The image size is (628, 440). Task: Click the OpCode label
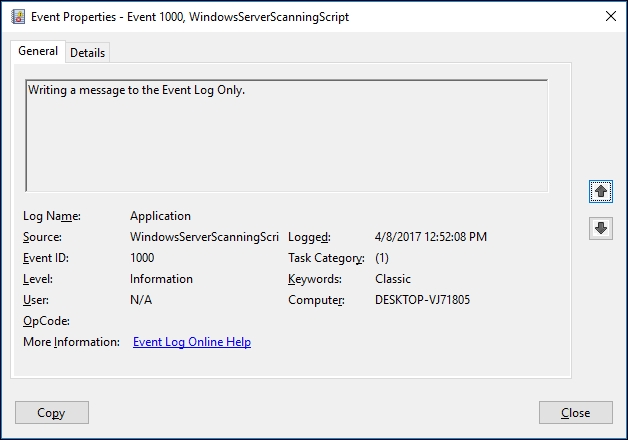46,321
